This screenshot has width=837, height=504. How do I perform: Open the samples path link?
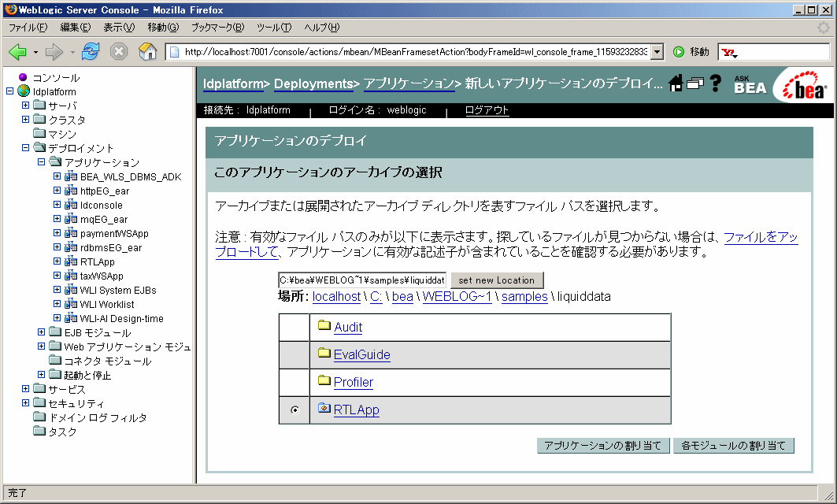524,296
